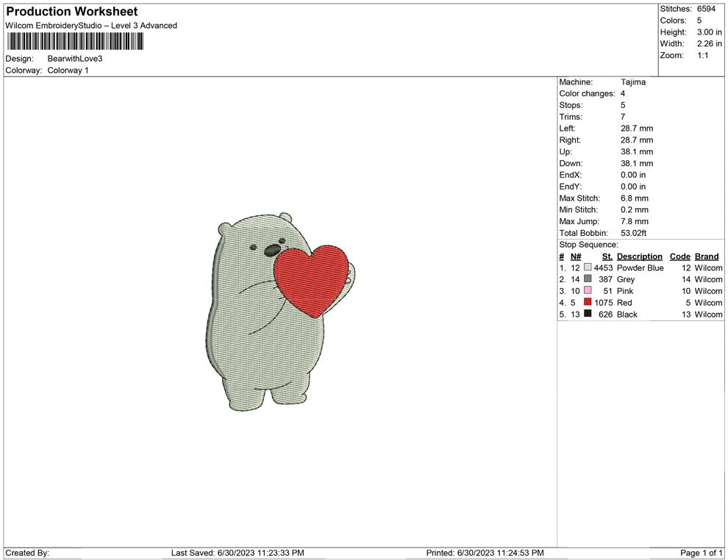Click the Grey thread color swatch
The image size is (728, 560).
(x=588, y=279)
